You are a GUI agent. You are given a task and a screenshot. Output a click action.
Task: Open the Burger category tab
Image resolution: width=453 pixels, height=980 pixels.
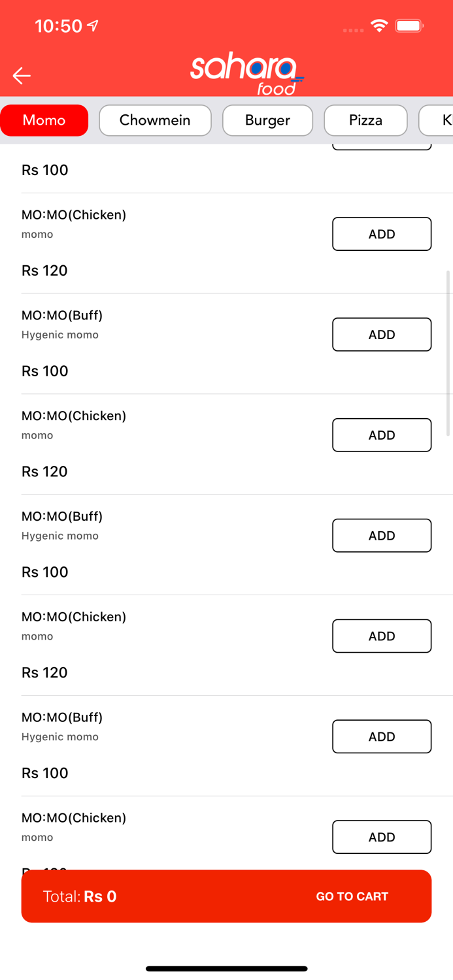click(x=267, y=120)
